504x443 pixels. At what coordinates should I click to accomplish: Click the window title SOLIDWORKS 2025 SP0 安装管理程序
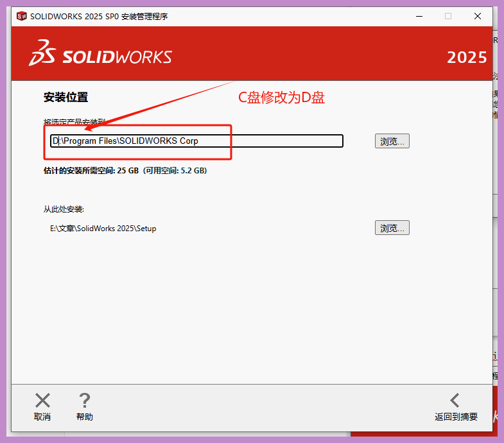[99, 17]
